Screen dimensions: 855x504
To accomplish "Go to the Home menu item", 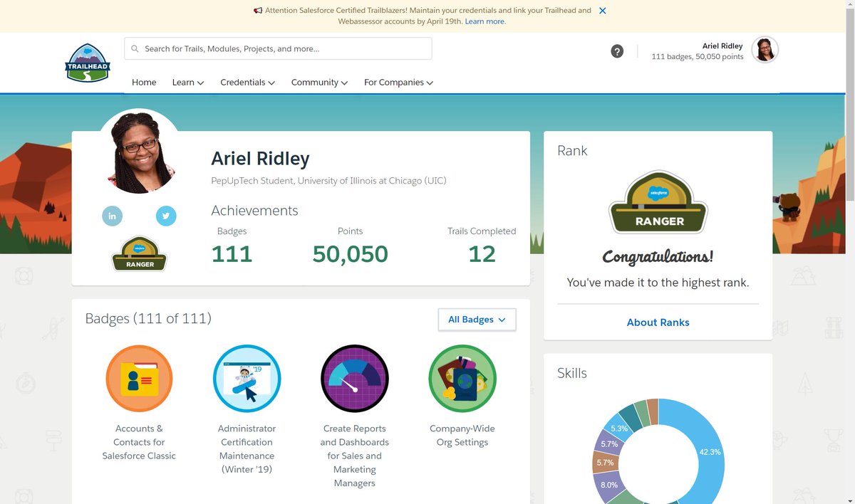I will point(144,83).
